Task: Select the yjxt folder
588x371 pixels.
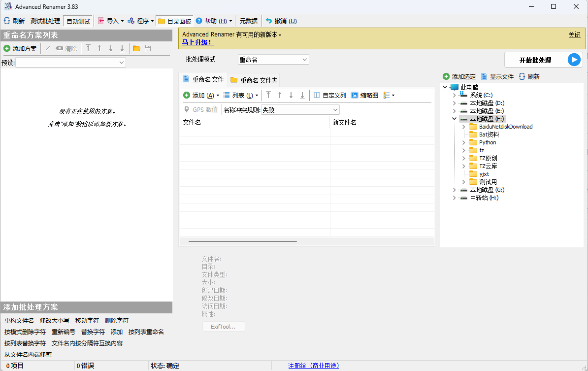Action: click(484, 174)
